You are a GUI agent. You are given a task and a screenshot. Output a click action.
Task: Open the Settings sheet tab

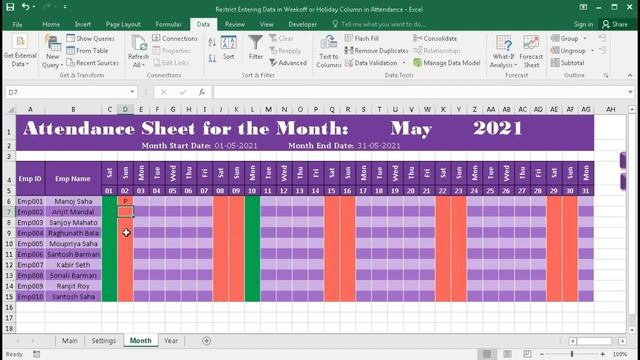pos(104,341)
